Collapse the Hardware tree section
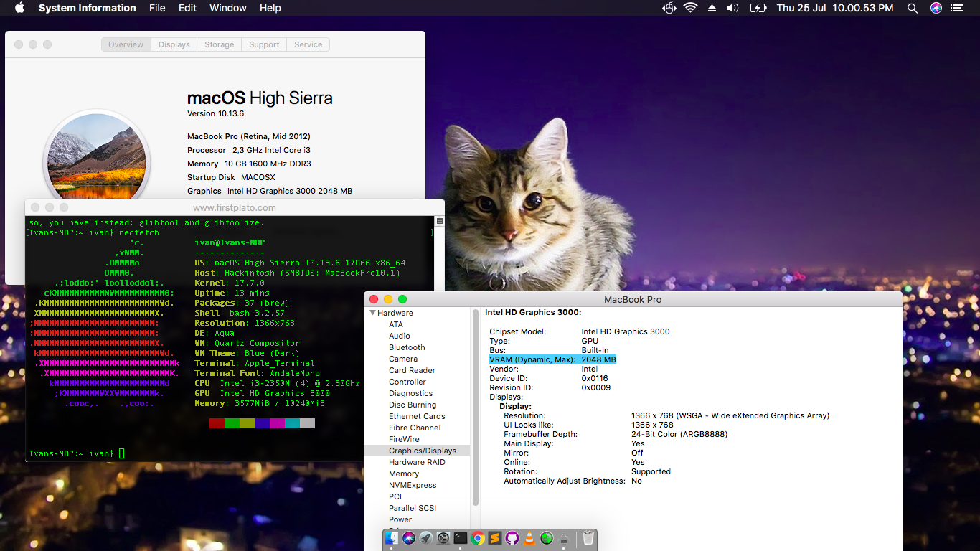 click(x=373, y=313)
